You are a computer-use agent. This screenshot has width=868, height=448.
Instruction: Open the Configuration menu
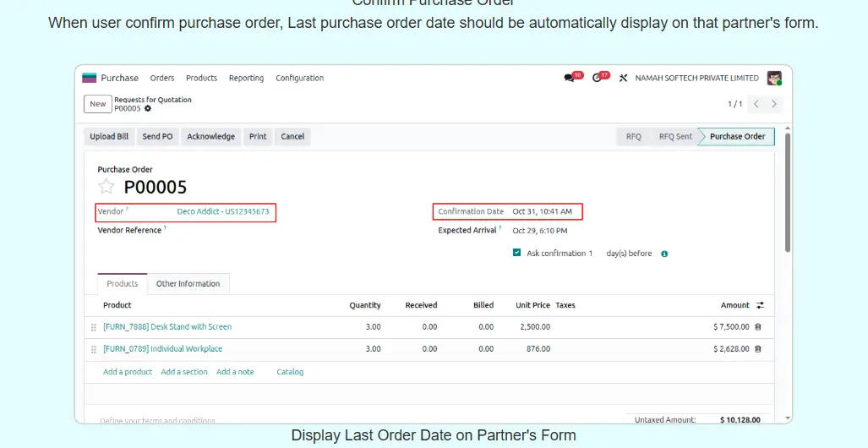(299, 78)
